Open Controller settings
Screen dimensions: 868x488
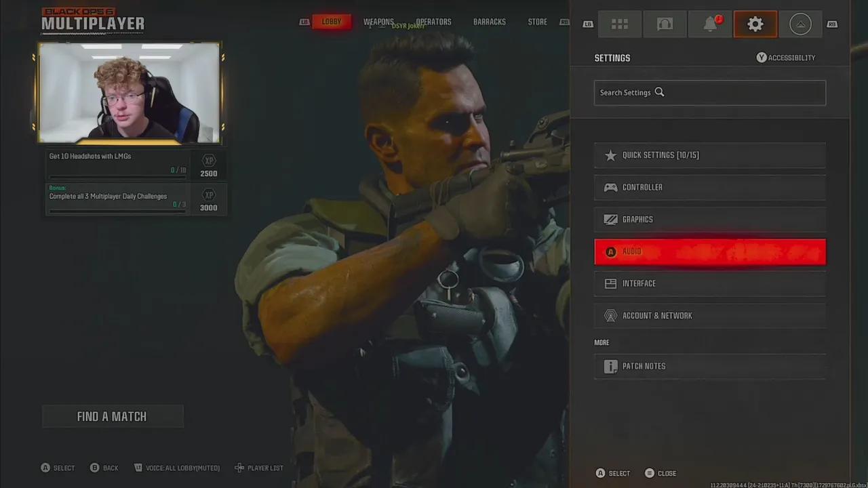pos(710,187)
